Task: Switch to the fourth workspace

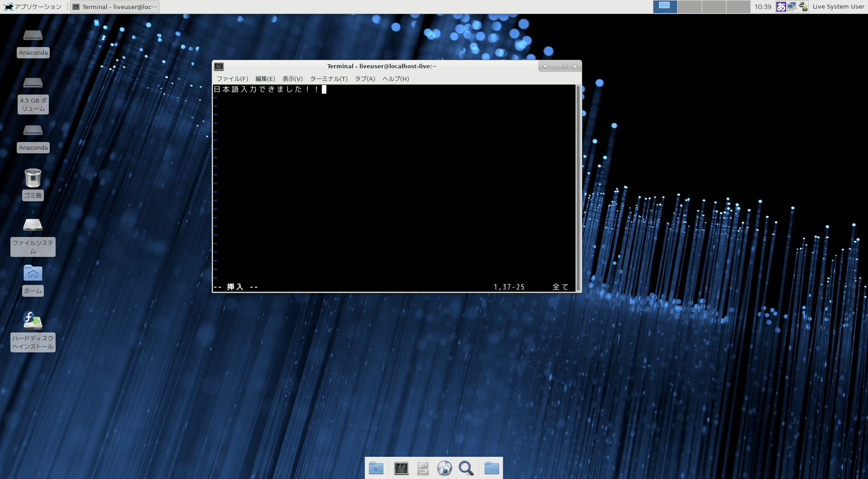Action: pyautogui.click(x=738, y=7)
